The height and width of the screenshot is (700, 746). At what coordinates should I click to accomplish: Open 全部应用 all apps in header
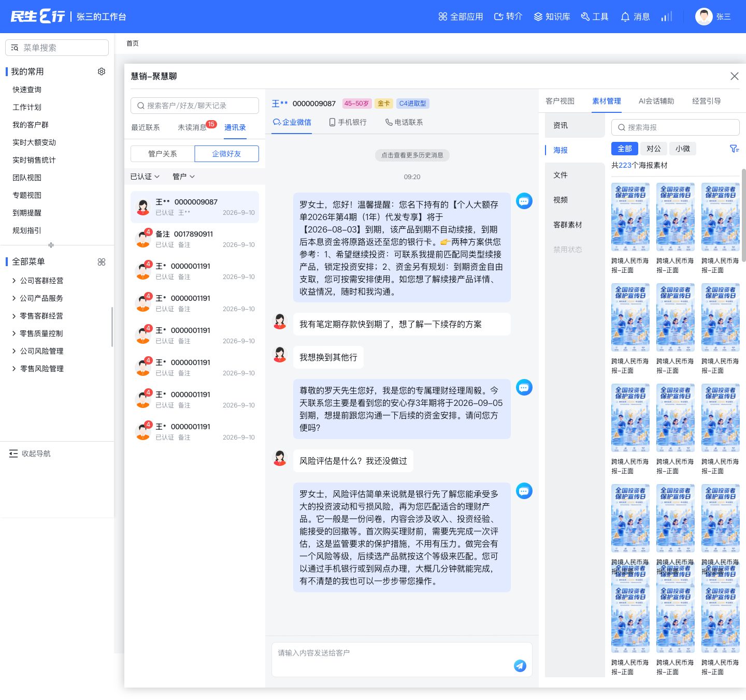click(x=461, y=17)
